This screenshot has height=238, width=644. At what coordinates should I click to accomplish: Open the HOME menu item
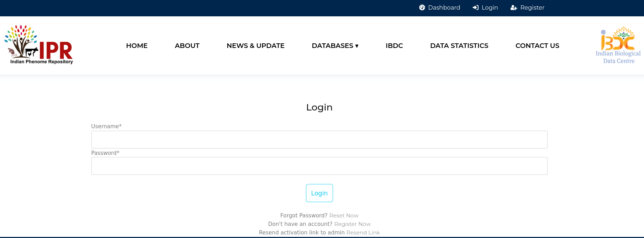coord(137,46)
